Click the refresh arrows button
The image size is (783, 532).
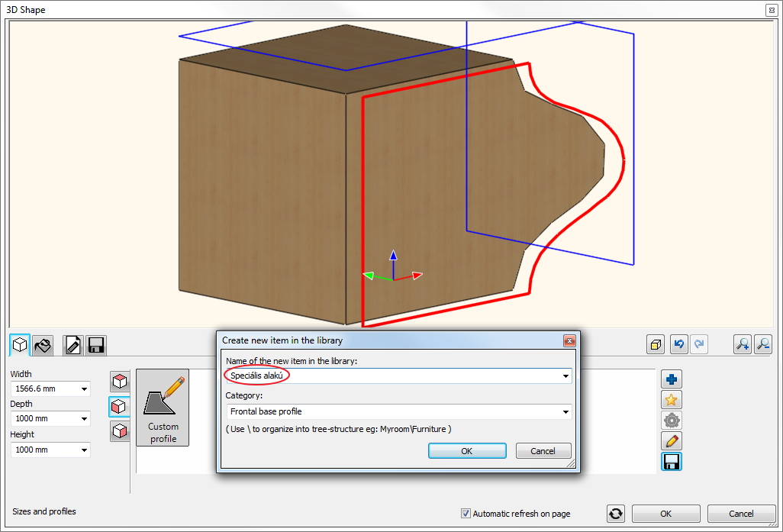click(x=616, y=514)
